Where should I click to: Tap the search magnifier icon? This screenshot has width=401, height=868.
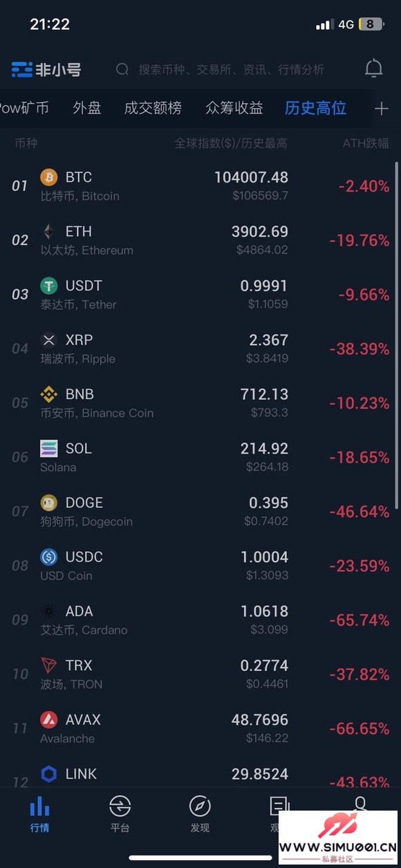click(122, 69)
